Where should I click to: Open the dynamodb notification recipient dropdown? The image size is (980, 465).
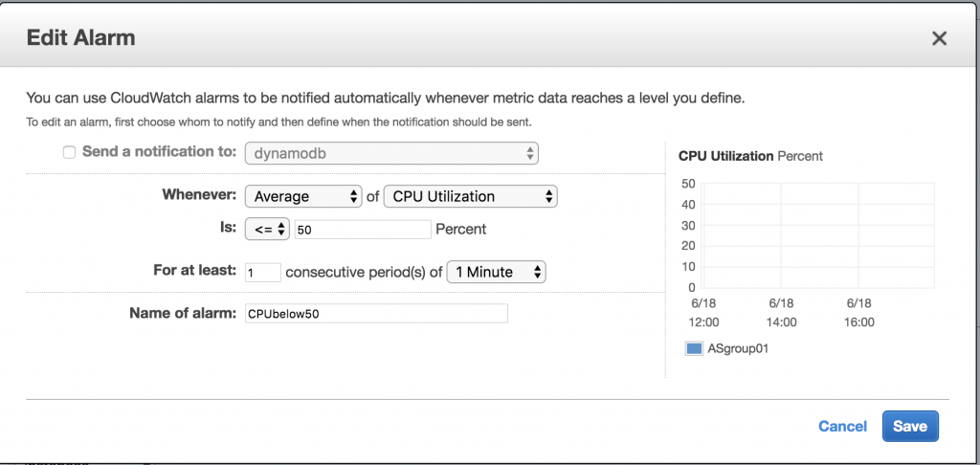click(392, 153)
